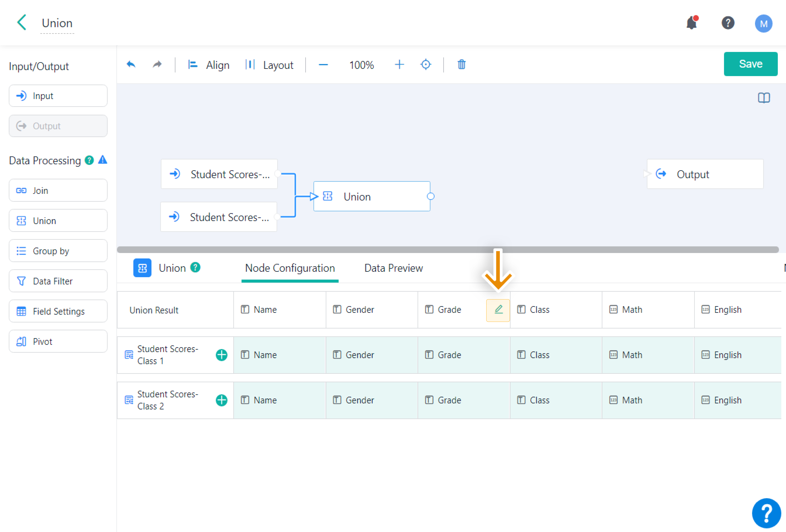This screenshot has width=786, height=532.
Task: Select the lower Student Scores input node
Action: (219, 217)
